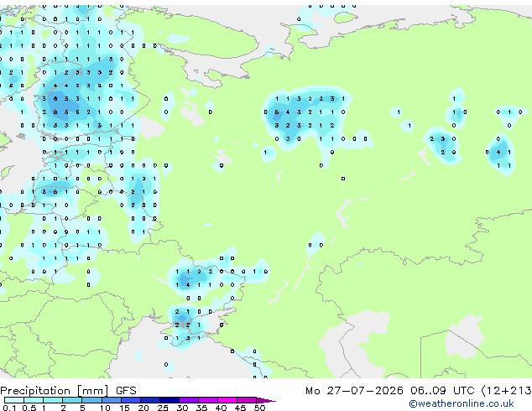Image resolution: width=532 pixels, height=411 pixels.
Task: Click the 20–25 mm legend color swatch
Action: coord(149,400)
